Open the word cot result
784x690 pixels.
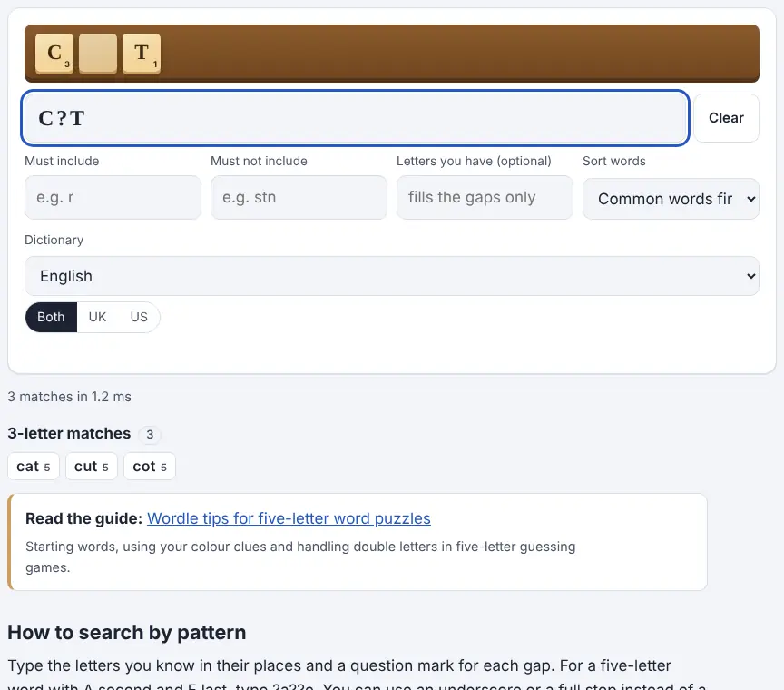click(150, 467)
